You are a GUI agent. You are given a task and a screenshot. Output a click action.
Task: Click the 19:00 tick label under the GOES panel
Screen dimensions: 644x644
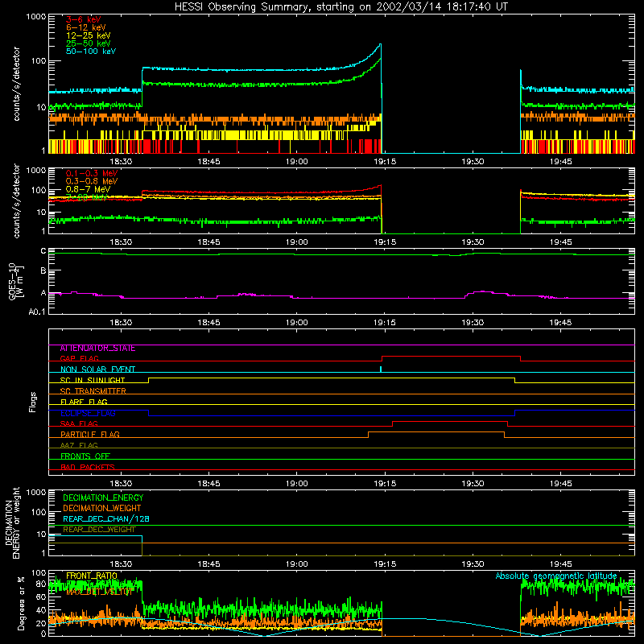tap(296, 323)
